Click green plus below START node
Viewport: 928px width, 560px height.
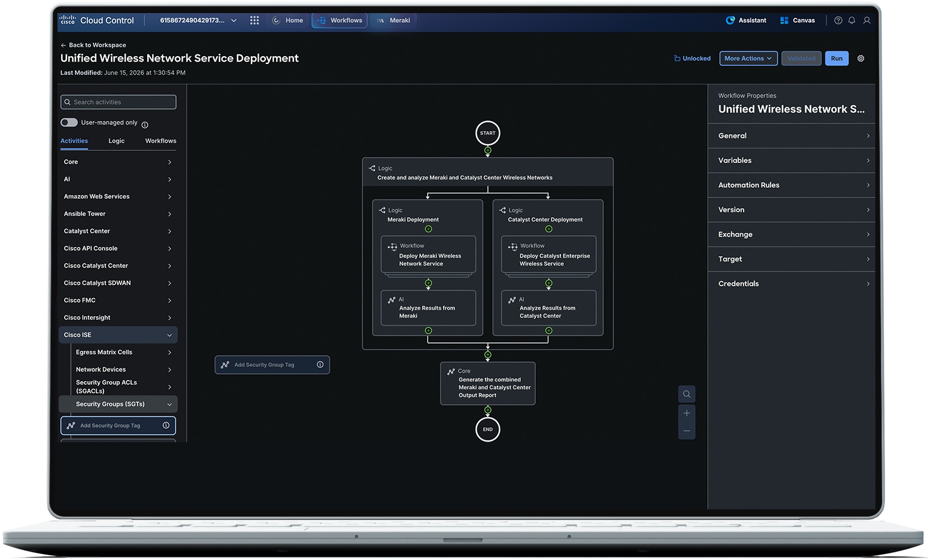(488, 150)
